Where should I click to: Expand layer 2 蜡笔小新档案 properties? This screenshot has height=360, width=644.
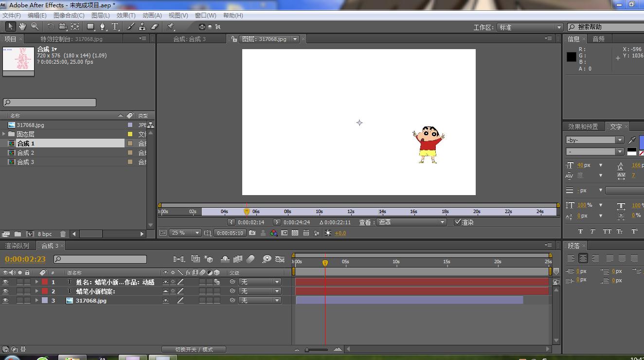click(x=36, y=291)
